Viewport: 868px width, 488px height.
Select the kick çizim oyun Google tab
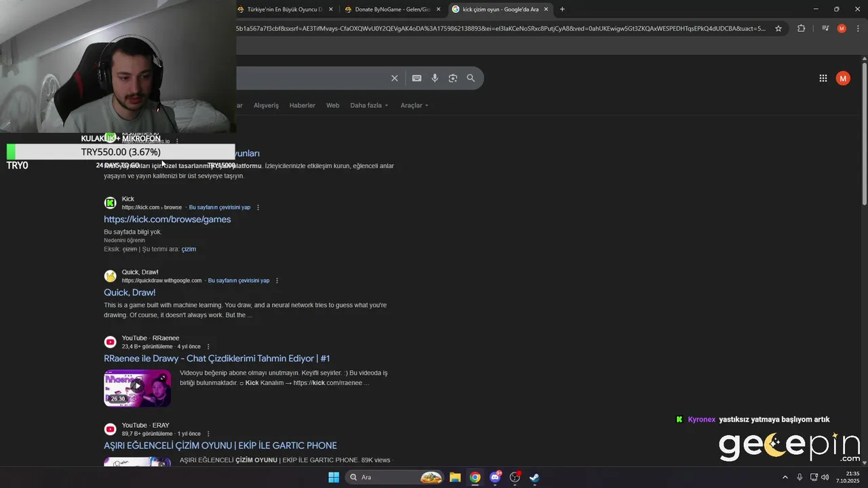(500, 9)
